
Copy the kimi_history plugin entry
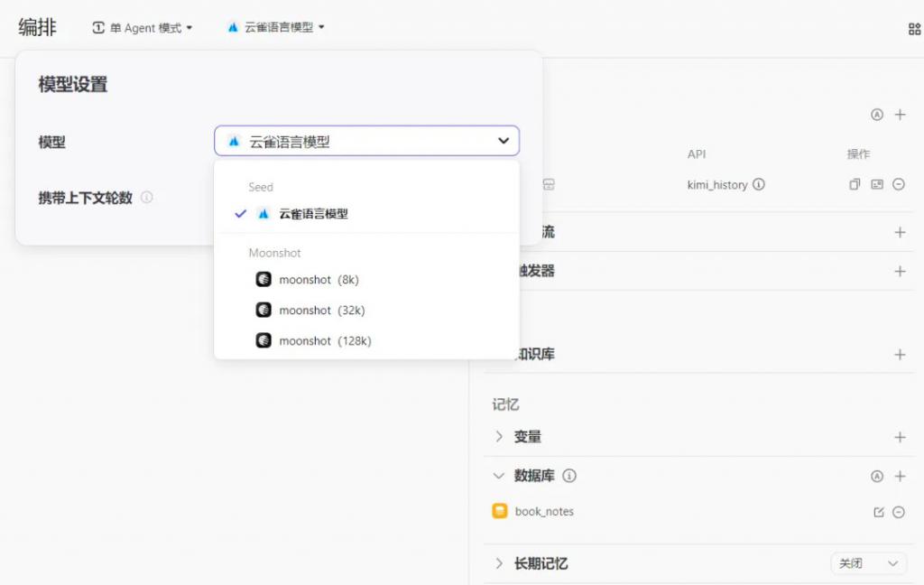pyautogui.click(x=855, y=184)
